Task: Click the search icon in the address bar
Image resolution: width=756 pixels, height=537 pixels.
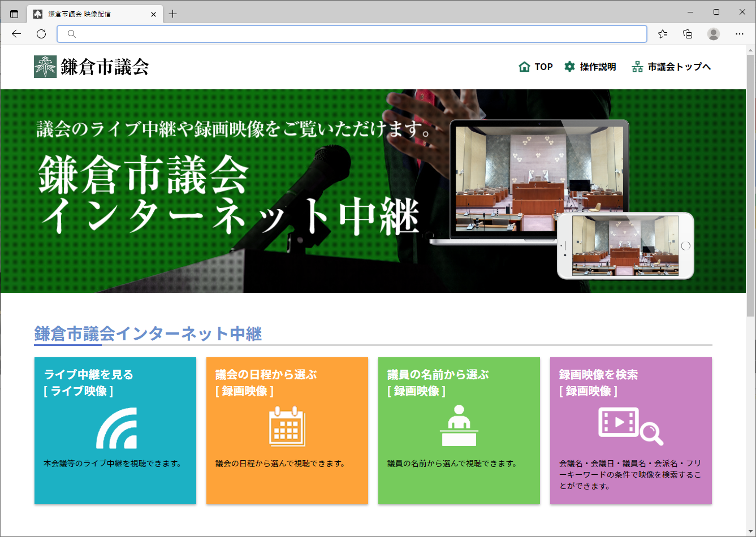Action: tap(72, 34)
